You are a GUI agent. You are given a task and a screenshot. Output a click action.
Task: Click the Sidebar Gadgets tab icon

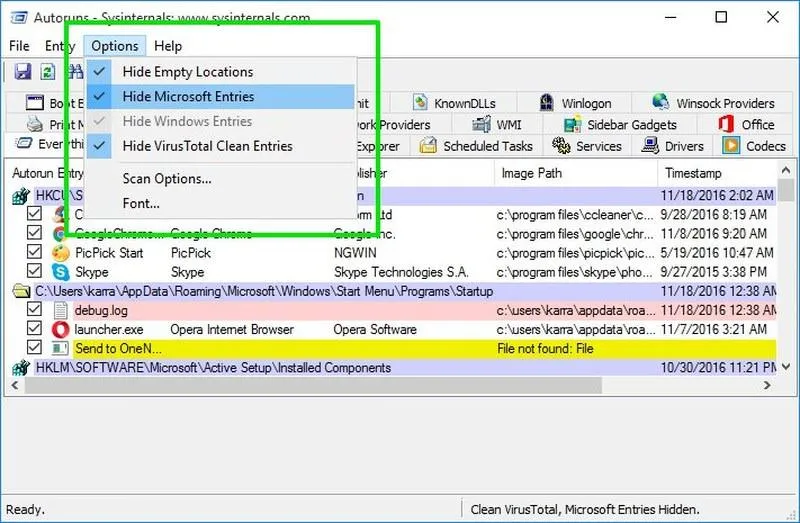(x=572, y=124)
